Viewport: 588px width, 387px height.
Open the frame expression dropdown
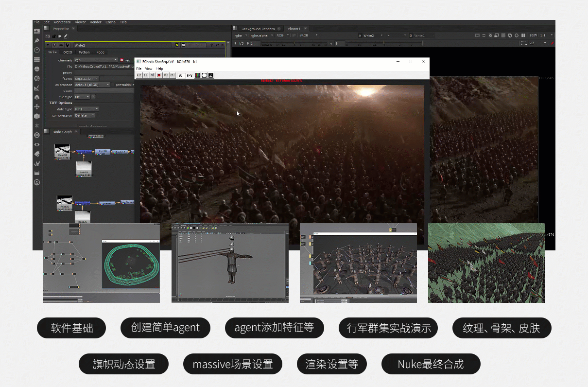click(x=86, y=78)
